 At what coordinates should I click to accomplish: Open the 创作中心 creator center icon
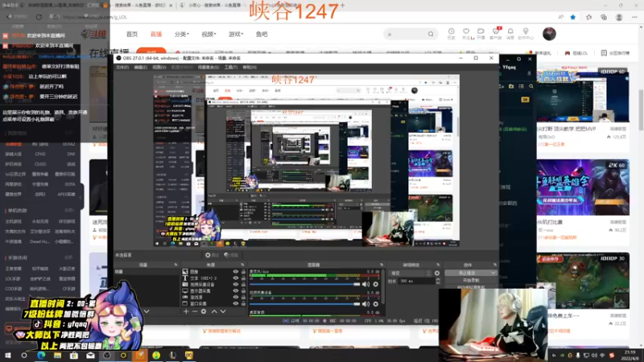tap(526, 34)
